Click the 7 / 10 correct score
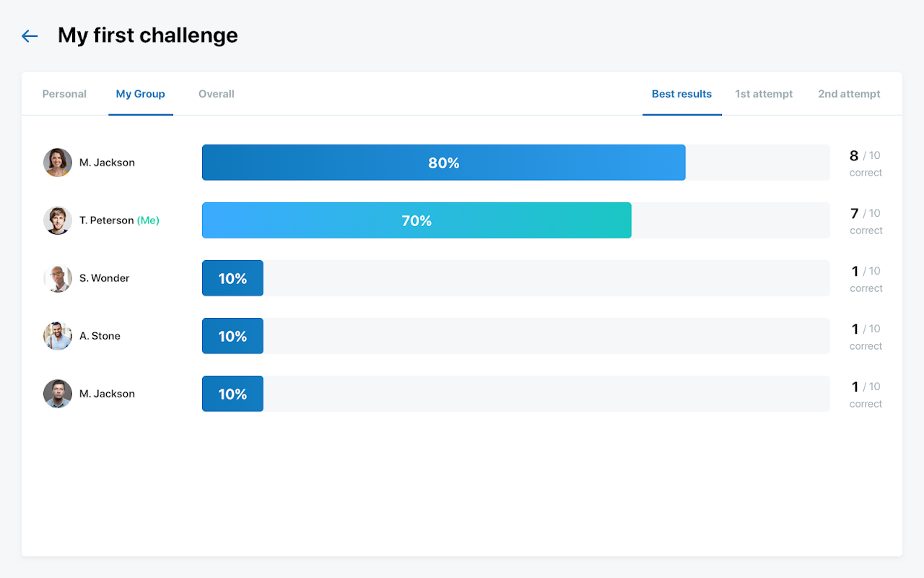Screen dimensions: 924x578 pos(865,220)
